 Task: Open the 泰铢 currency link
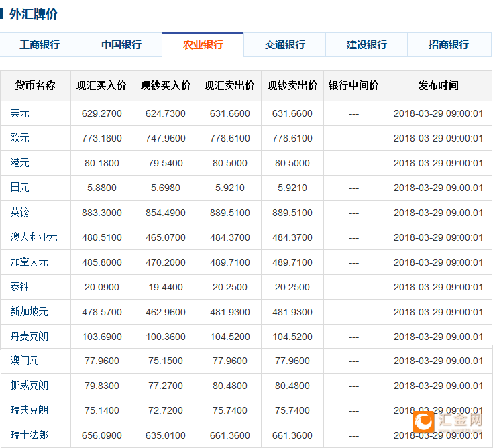pos(20,287)
